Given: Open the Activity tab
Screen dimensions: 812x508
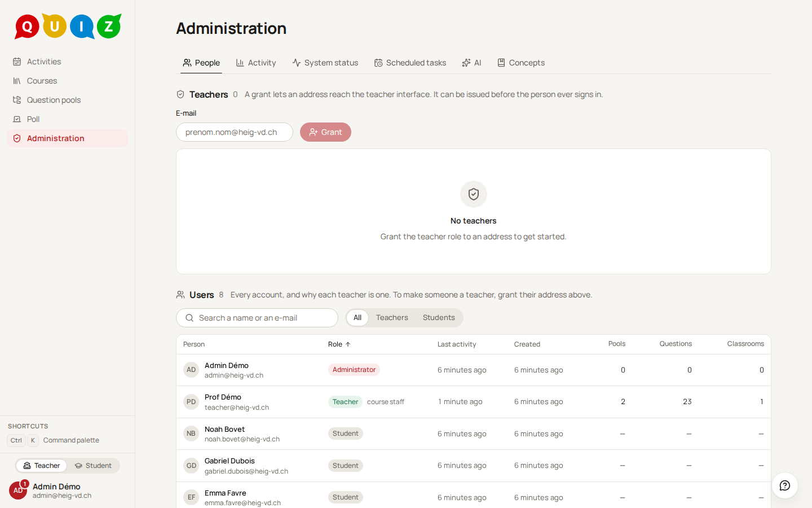Looking at the screenshot, I should coord(256,63).
